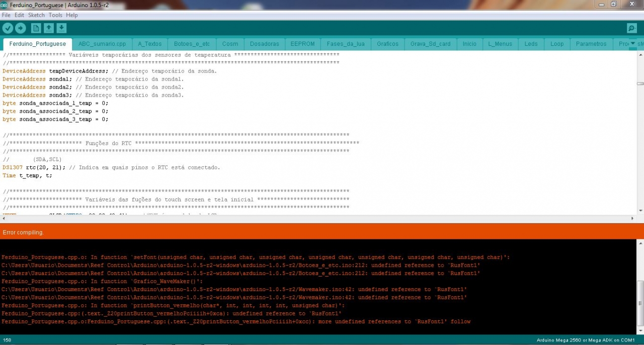
Task: Click the Verify sketch checkmark icon
Action: click(x=8, y=28)
